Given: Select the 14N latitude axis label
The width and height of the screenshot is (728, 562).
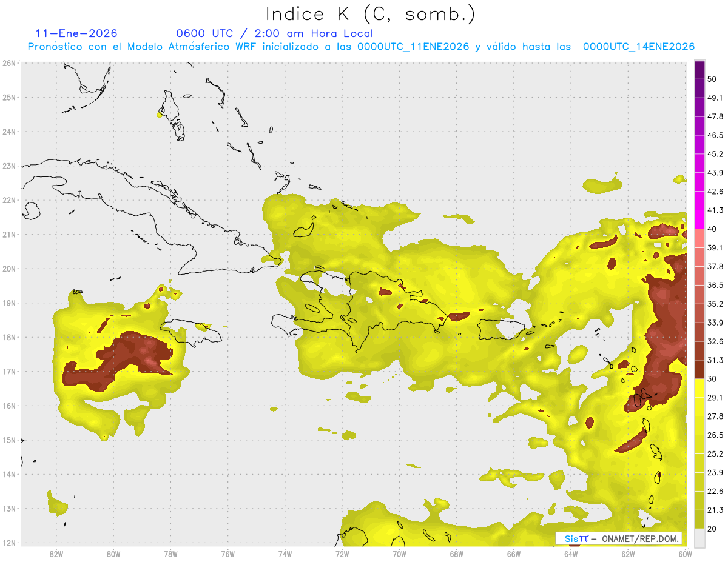Looking at the screenshot, I should click(x=8, y=474).
